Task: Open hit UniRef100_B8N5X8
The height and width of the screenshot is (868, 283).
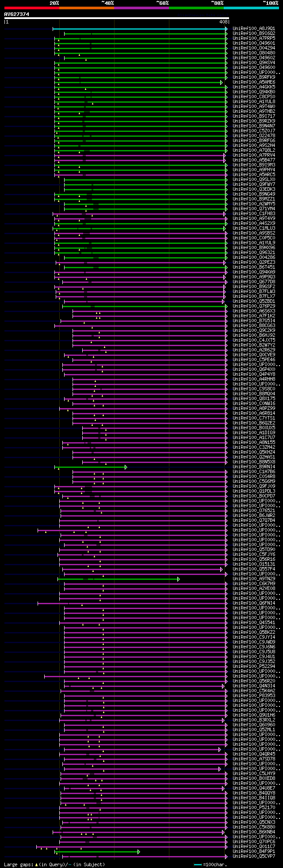Action: (x=254, y=462)
